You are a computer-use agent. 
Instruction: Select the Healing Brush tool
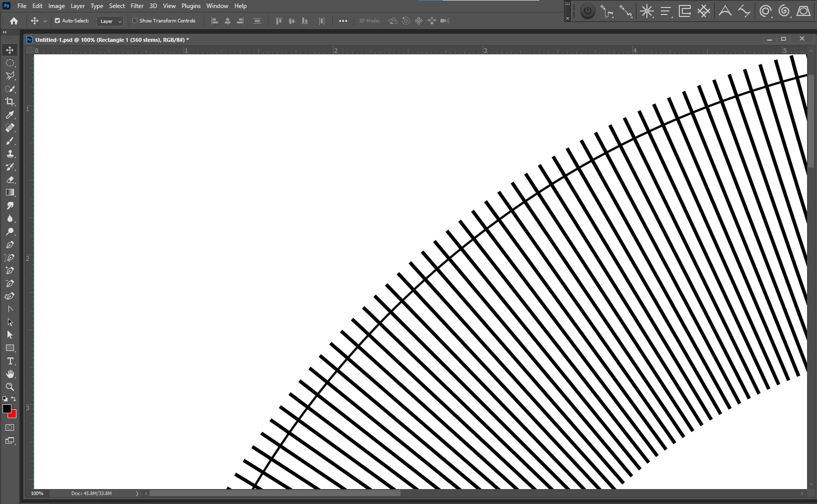(x=10, y=128)
